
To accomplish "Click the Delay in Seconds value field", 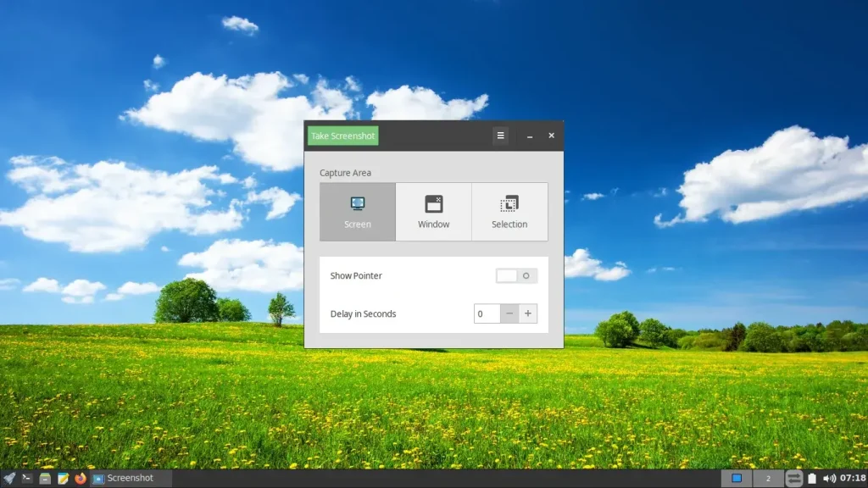I will (487, 313).
